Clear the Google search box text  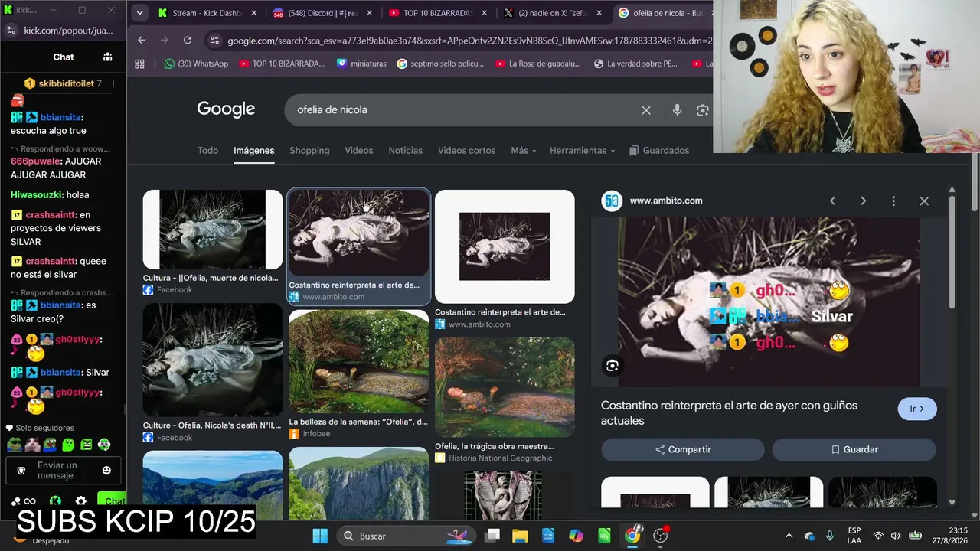(646, 110)
